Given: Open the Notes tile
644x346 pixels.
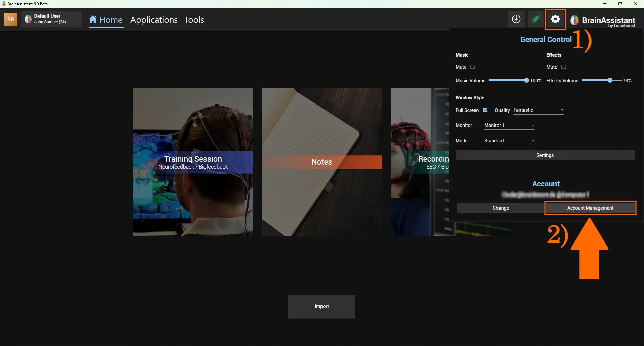Looking at the screenshot, I should click(x=322, y=162).
